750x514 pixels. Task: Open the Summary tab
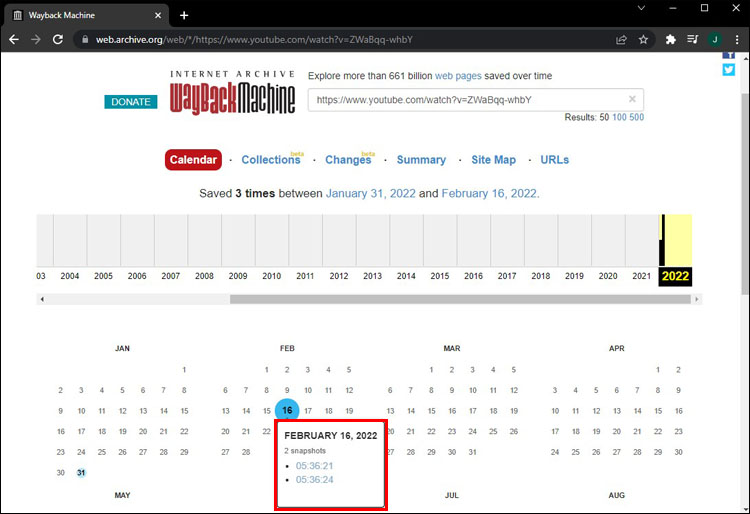tap(421, 160)
